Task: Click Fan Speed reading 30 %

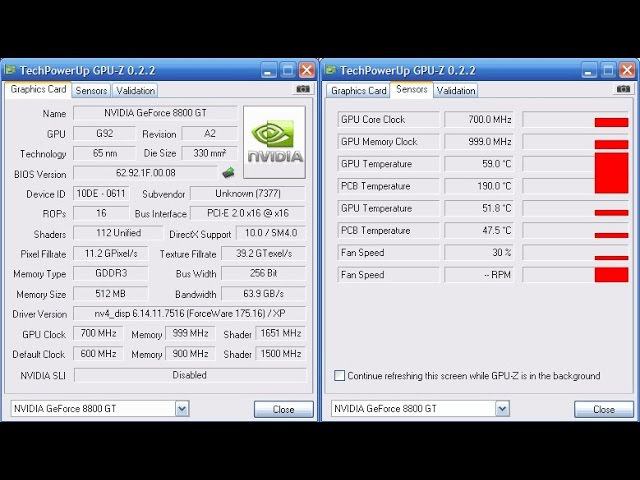Action: click(479, 253)
